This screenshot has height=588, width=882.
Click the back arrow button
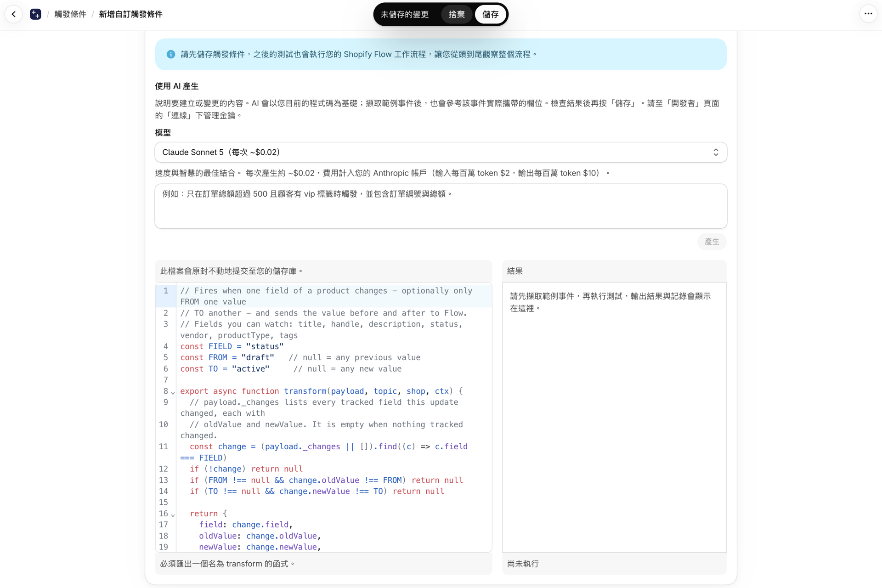[x=14, y=14]
